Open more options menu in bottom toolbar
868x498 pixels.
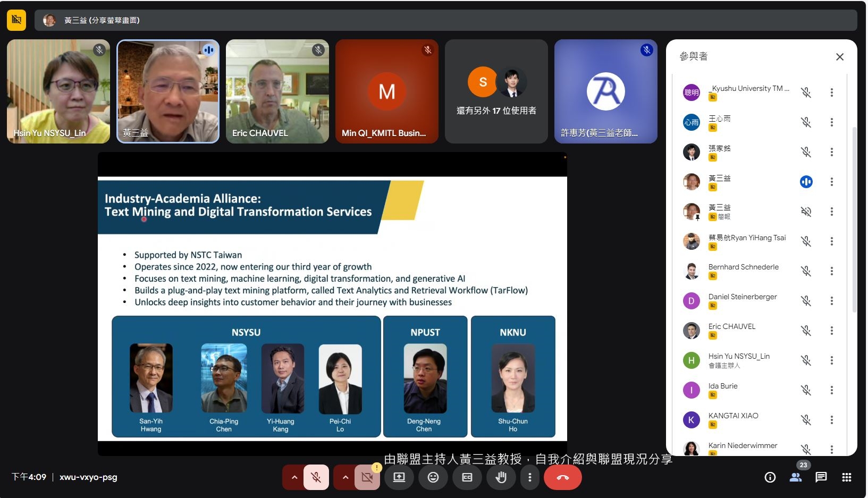(x=529, y=477)
